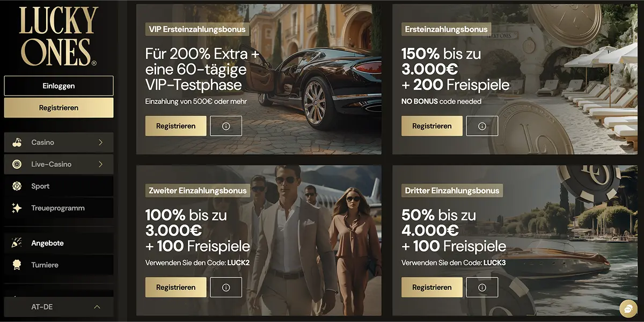Click the sidebar Registrieren button

tap(59, 107)
